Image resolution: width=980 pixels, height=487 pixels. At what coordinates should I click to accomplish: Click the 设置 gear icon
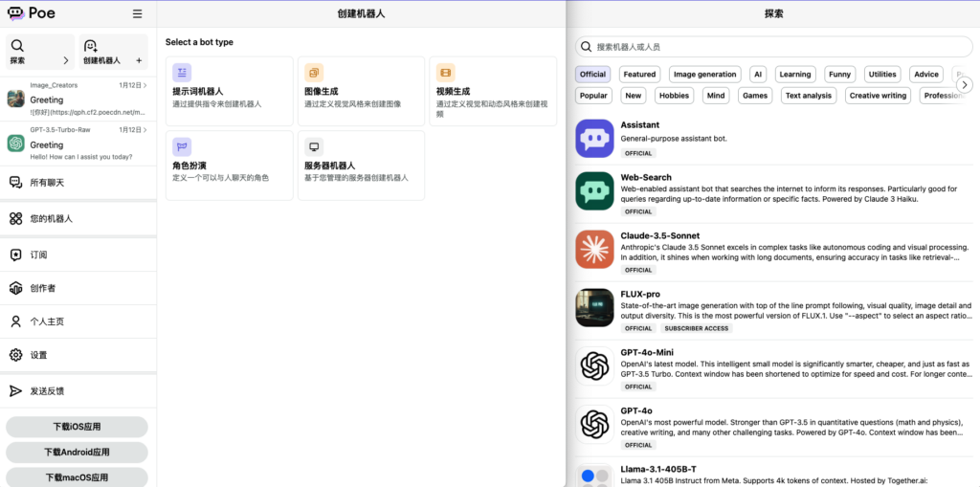coord(15,355)
